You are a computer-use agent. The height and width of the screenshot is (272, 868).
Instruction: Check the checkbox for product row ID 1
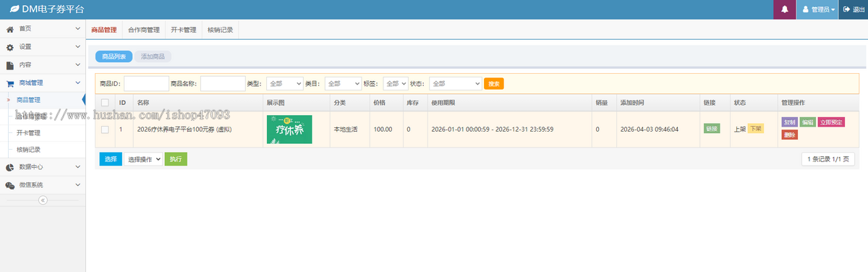point(105,129)
